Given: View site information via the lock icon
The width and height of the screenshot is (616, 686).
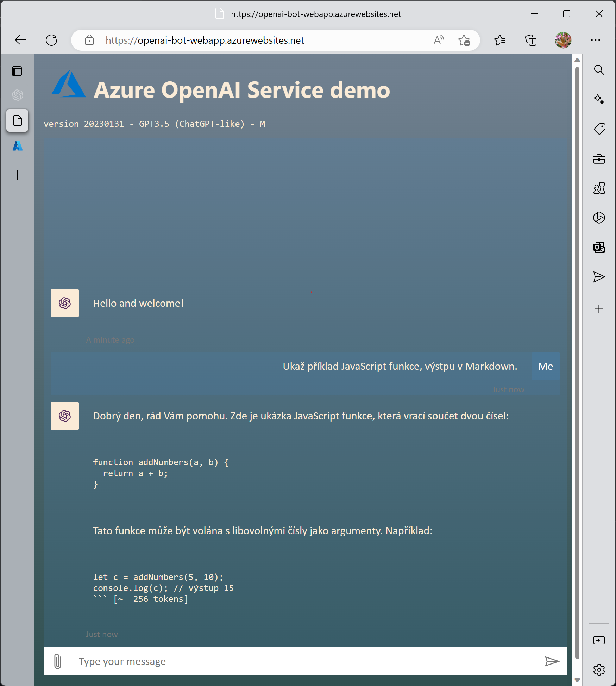Looking at the screenshot, I should 89,40.
